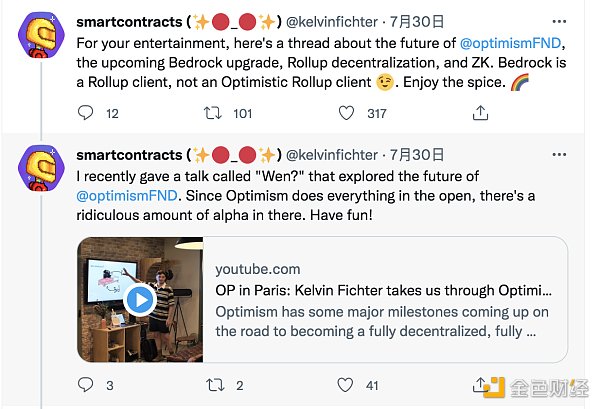
Task: Reply to the "Wen?" talk tweet
Action: coord(85,385)
